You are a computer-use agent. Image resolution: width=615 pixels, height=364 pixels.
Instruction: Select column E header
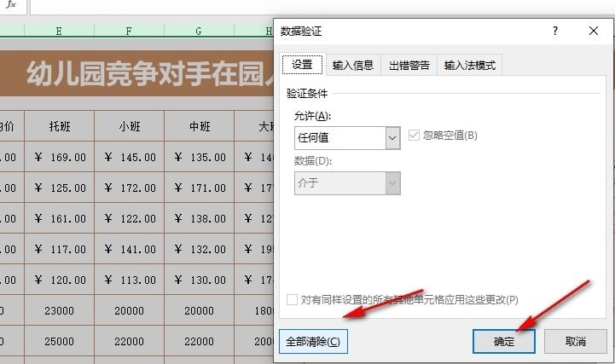(x=59, y=31)
